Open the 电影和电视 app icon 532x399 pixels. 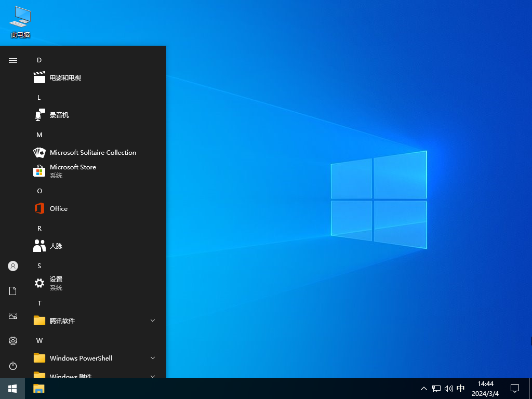[39, 78]
